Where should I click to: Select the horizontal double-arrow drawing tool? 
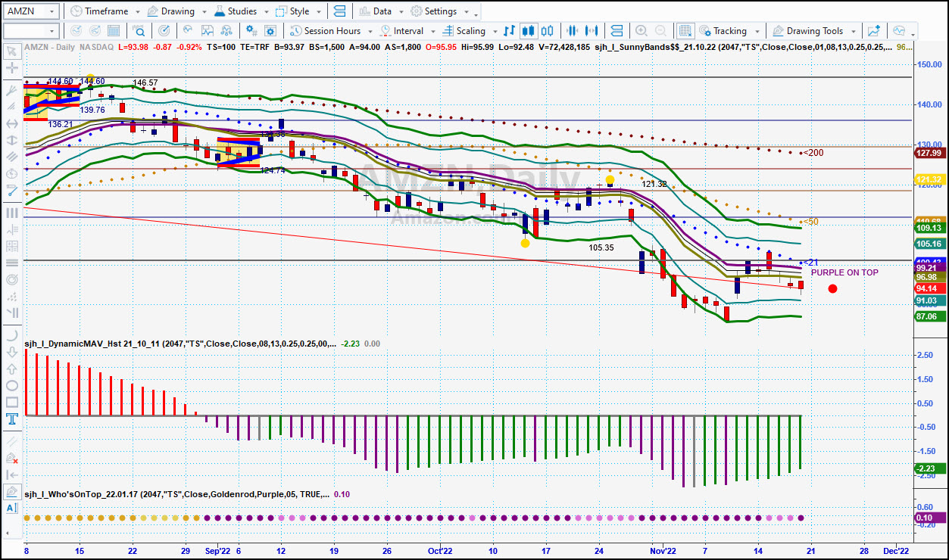tap(12, 123)
